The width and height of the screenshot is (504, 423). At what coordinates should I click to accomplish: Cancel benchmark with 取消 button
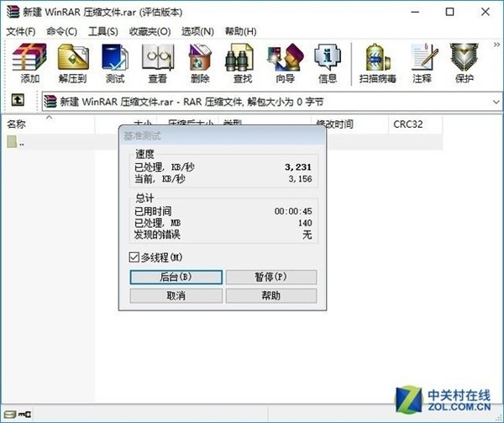[176, 296]
